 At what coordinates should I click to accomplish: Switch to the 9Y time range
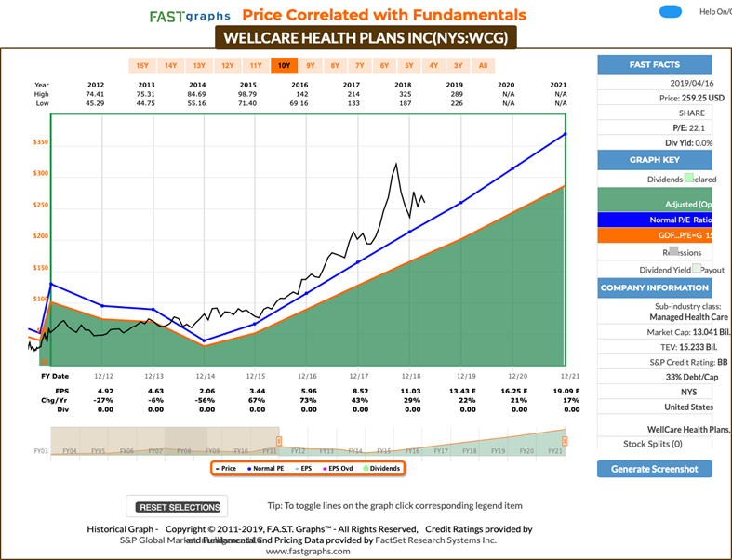[311, 65]
